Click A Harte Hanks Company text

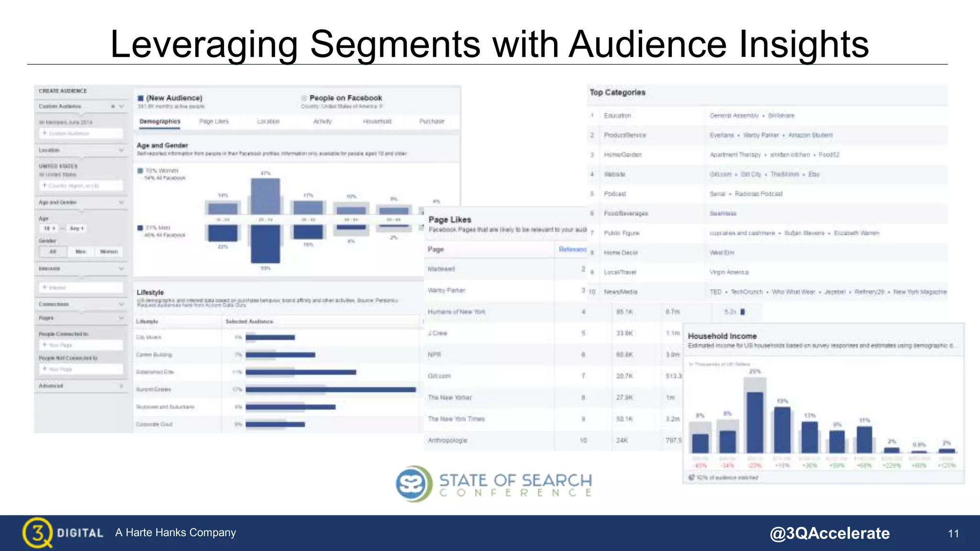click(176, 532)
